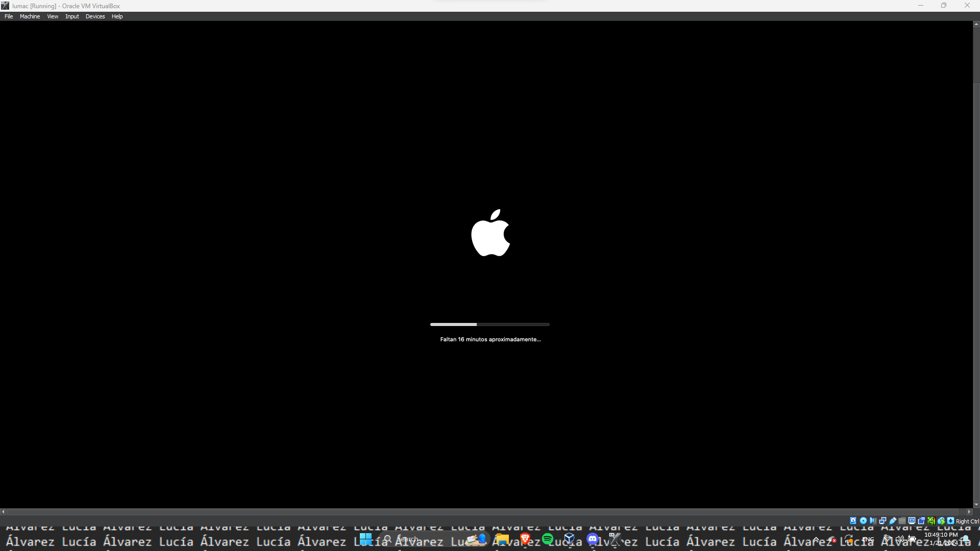Open the File menu
The image size is (980, 551).
(x=9, y=16)
